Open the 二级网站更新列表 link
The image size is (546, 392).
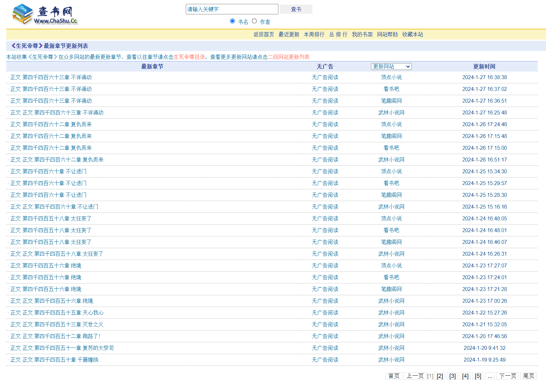[289, 57]
